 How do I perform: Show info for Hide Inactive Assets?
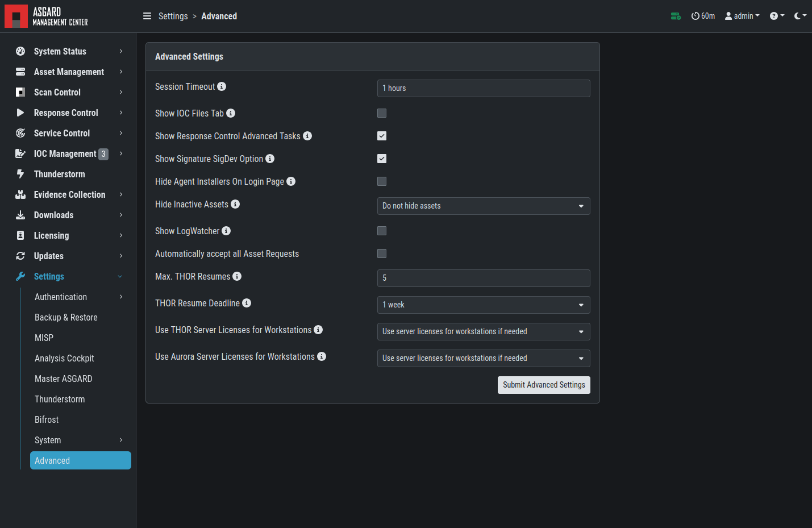pyautogui.click(x=235, y=204)
